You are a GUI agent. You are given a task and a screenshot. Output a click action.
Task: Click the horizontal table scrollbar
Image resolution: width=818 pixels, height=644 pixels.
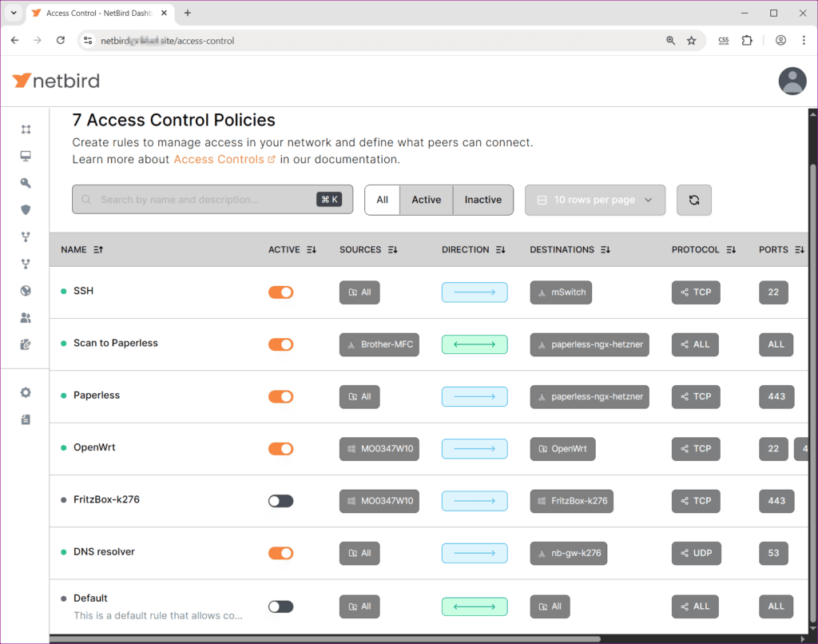tap(324, 638)
